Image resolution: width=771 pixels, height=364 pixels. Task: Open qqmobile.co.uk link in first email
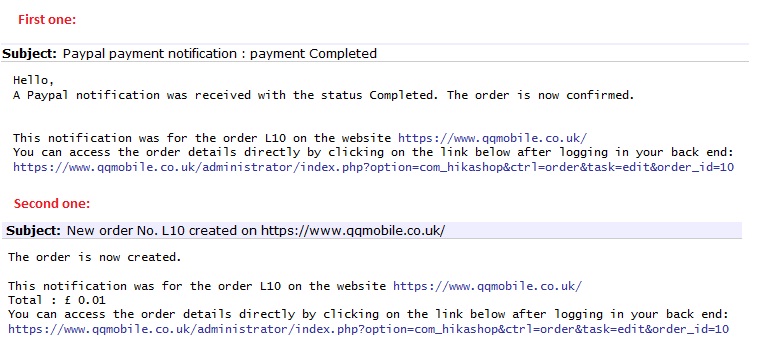tap(492, 138)
